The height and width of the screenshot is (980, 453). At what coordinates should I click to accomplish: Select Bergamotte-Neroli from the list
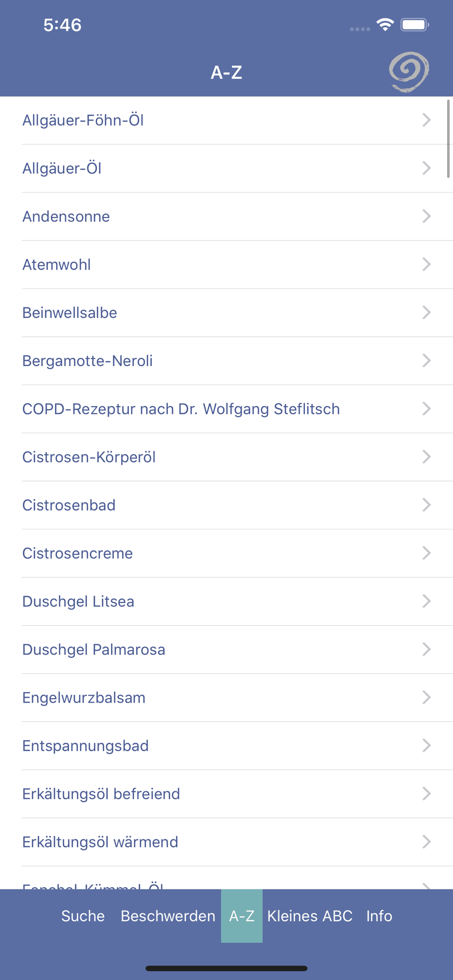tap(88, 361)
